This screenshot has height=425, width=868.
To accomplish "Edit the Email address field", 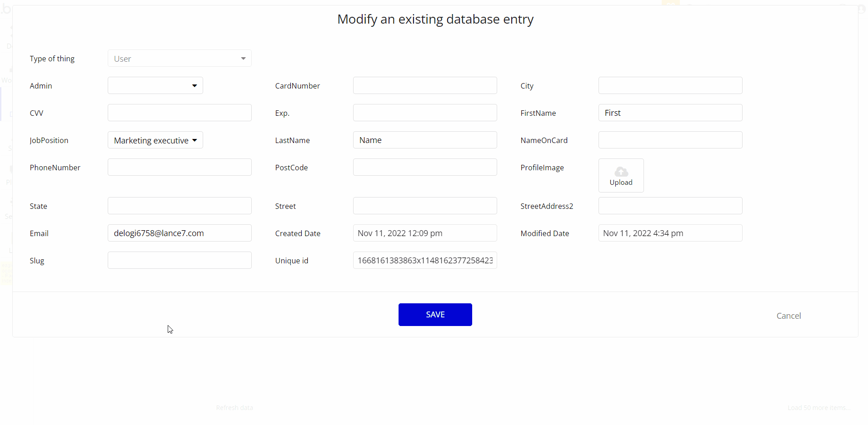I will click(x=180, y=233).
